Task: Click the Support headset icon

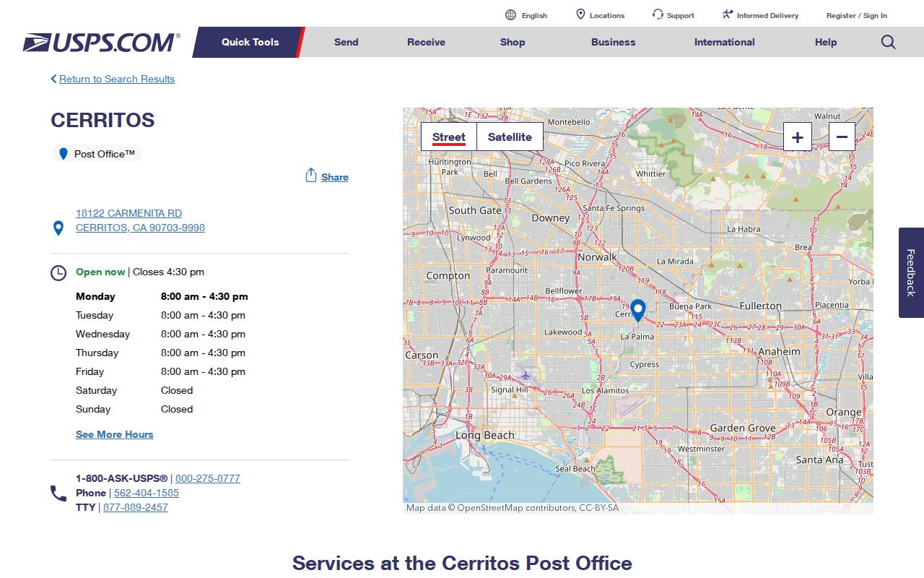Action: click(x=658, y=14)
